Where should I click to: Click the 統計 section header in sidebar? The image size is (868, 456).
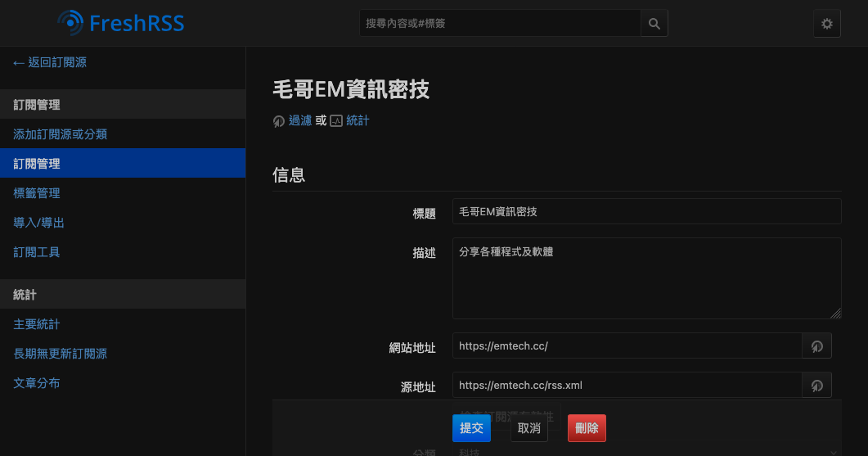point(123,294)
